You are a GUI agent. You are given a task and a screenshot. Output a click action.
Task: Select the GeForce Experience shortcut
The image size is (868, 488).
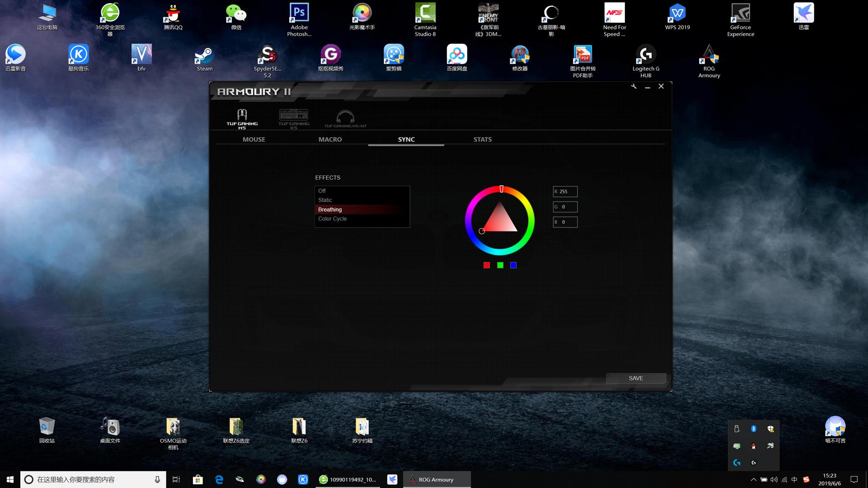pyautogui.click(x=741, y=20)
